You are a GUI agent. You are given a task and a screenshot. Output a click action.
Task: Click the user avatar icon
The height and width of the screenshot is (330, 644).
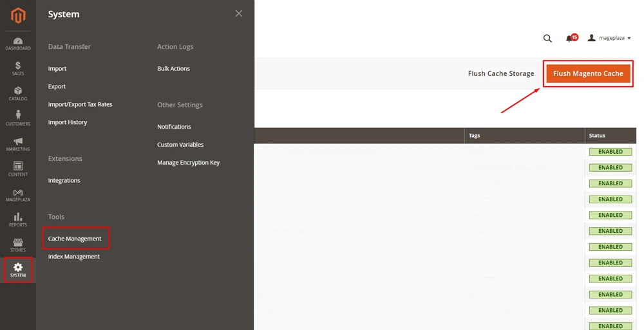pos(591,38)
